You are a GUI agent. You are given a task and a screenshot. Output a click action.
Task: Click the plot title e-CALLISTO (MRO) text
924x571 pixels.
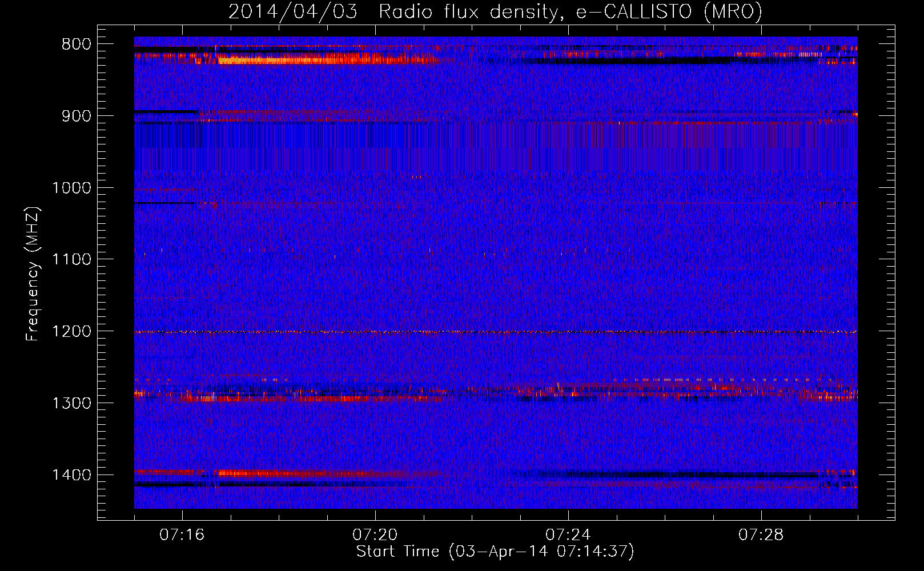pos(669,11)
